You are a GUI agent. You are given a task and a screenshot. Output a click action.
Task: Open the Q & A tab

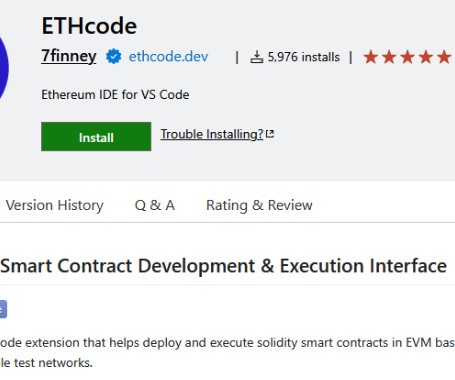155,205
